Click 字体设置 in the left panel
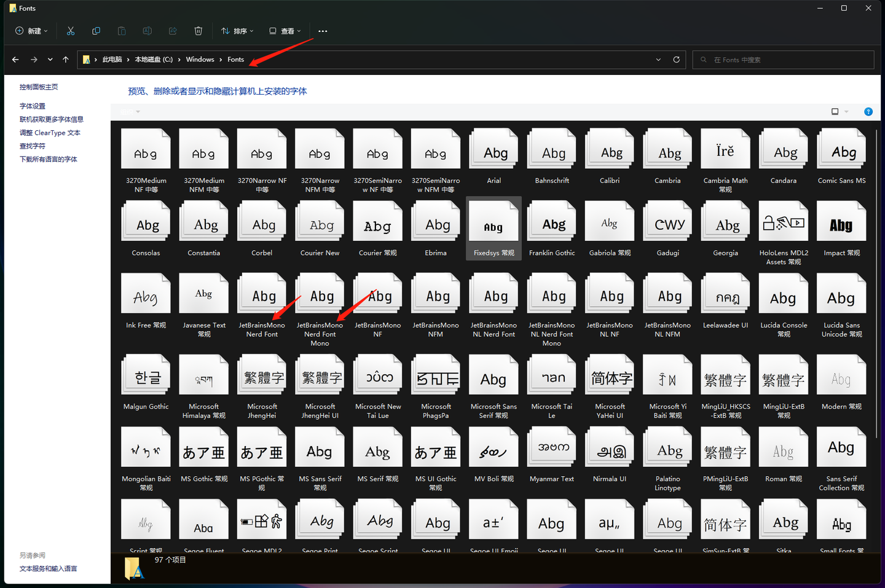 click(x=32, y=106)
